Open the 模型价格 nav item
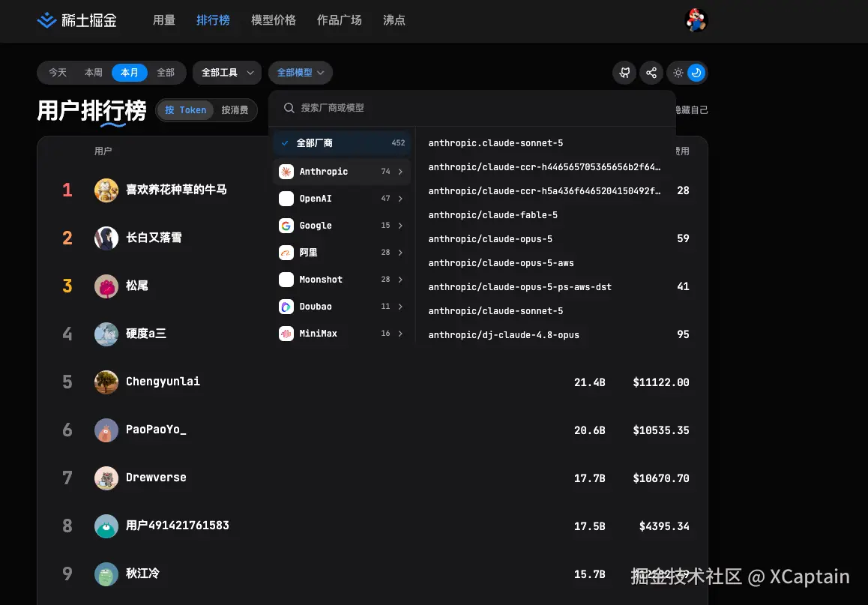868x605 pixels. [274, 20]
